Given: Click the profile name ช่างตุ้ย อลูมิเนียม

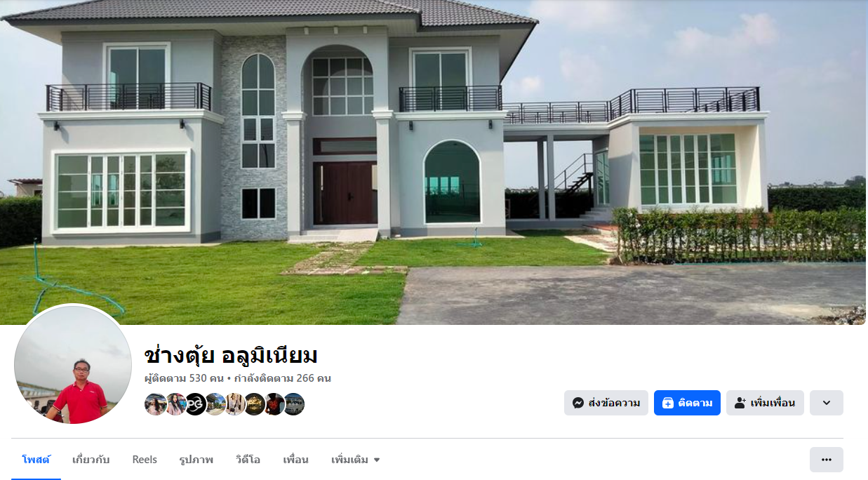Looking at the screenshot, I should (231, 355).
